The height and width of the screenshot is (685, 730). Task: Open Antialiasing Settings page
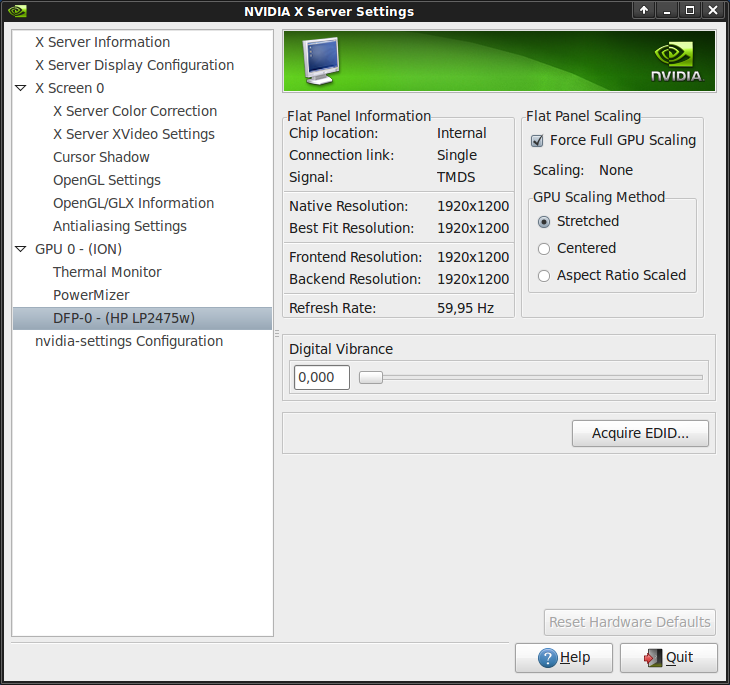(x=120, y=226)
